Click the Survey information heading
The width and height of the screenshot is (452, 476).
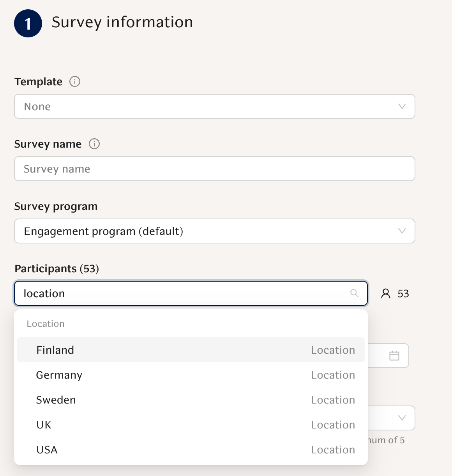pos(122,22)
